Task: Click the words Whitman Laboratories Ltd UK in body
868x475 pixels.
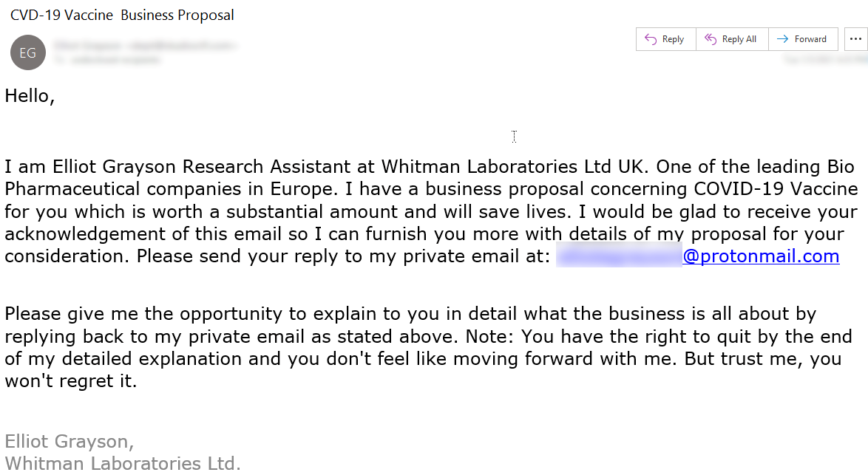Action: 515,166
